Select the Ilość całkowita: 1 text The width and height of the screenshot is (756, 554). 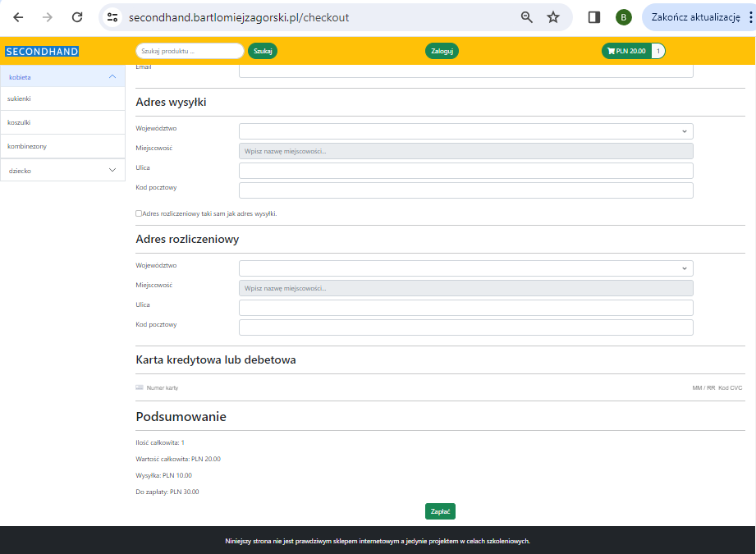160,442
